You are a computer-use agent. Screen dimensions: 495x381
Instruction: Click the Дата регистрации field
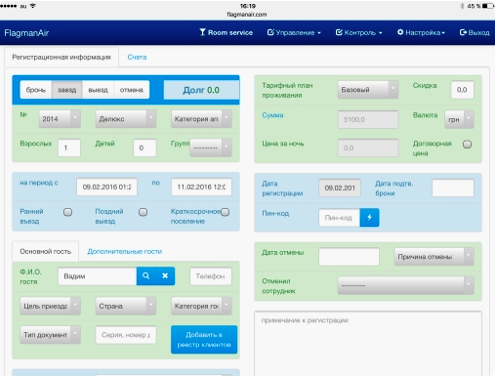click(340, 188)
